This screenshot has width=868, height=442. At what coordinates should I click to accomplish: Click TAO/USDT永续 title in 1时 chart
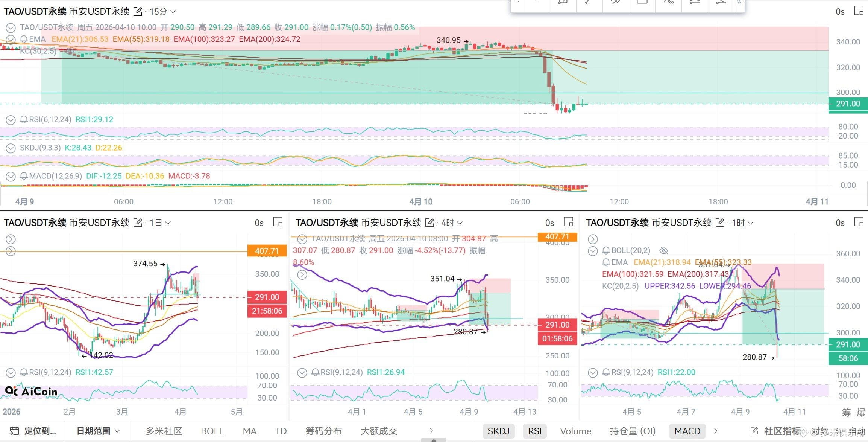(617, 223)
